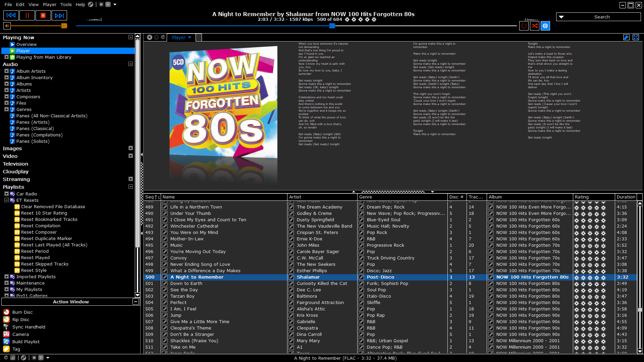Open the Camera action
The height and width of the screenshot is (362, 644).
(20, 334)
